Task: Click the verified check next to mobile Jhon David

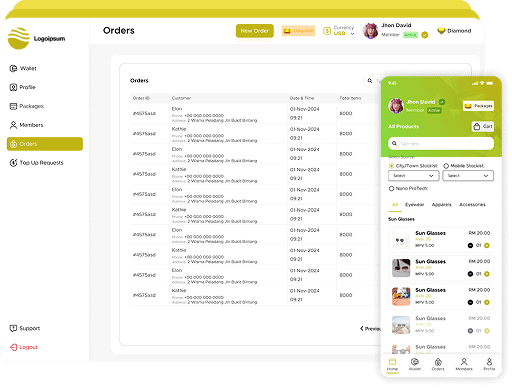Action: click(x=442, y=102)
